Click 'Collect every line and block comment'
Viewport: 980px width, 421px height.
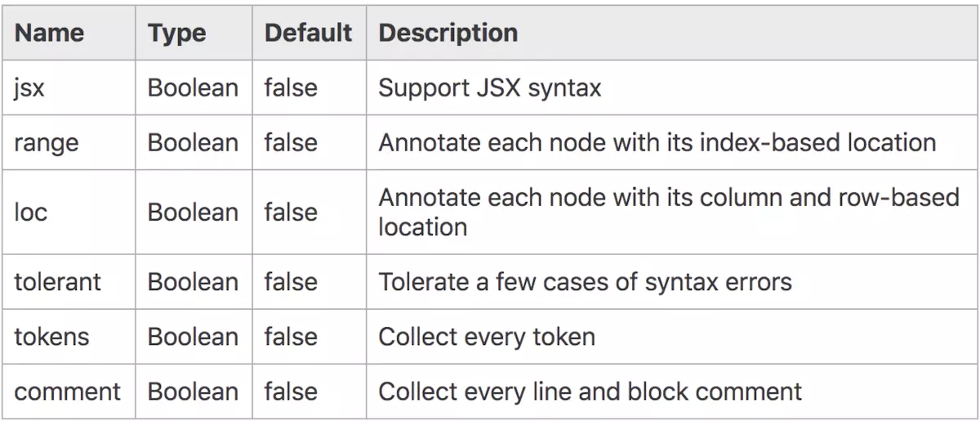[x=590, y=392]
